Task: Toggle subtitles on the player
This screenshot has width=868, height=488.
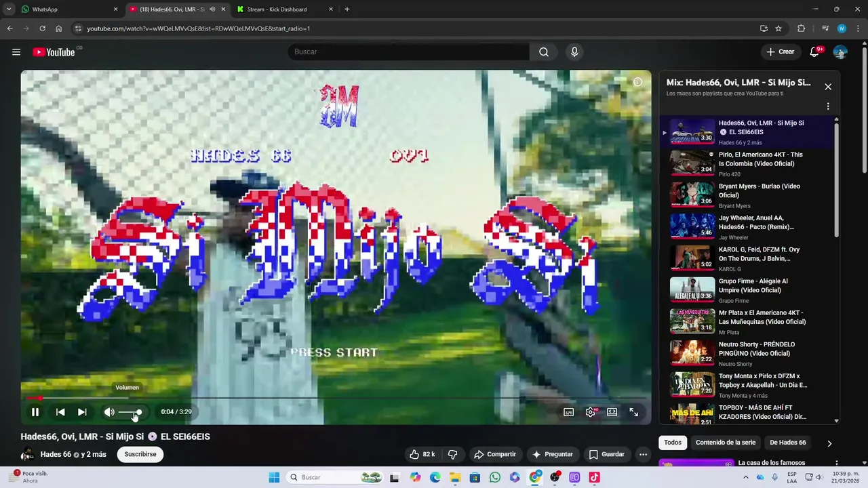Action: click(x=569, y=411)
